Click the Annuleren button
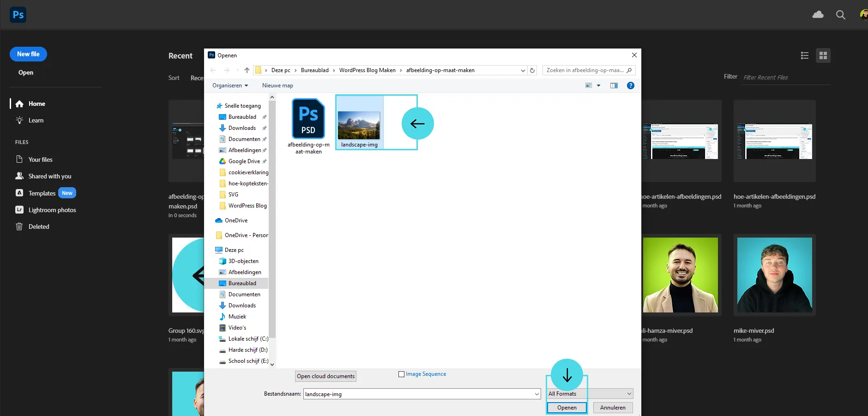The height and width of the screenshot is (416, 868). tap(613, 408)
